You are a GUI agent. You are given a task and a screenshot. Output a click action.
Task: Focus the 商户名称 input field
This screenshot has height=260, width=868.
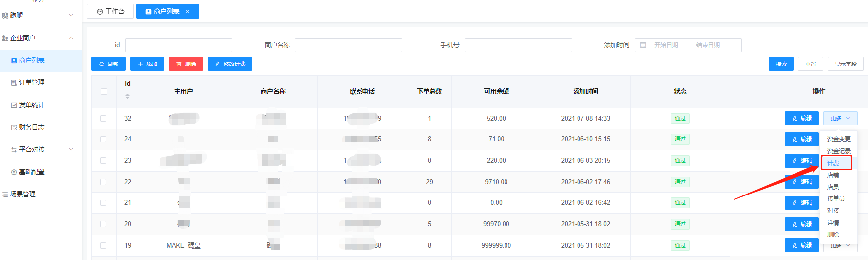[349, 45]
